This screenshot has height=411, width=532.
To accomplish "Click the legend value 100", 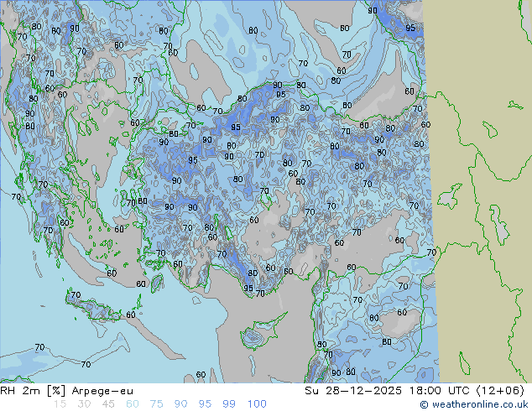I will [x=257, y=404].
